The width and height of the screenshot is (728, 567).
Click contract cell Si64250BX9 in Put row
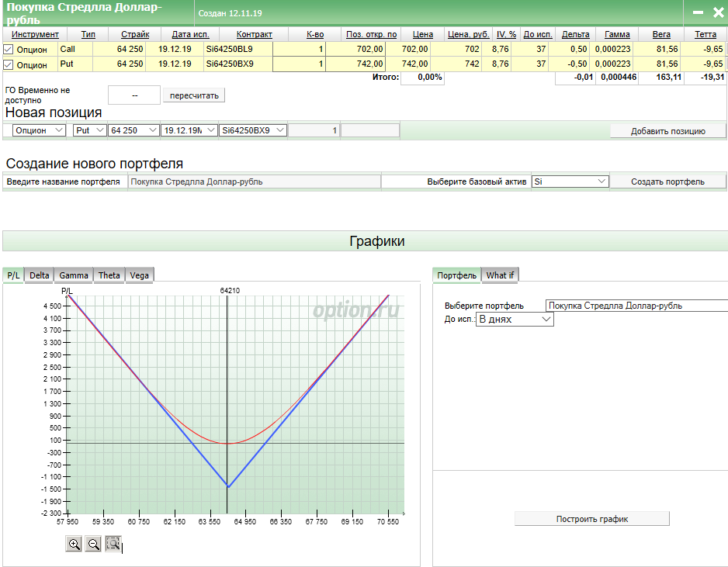click(237, 64)
